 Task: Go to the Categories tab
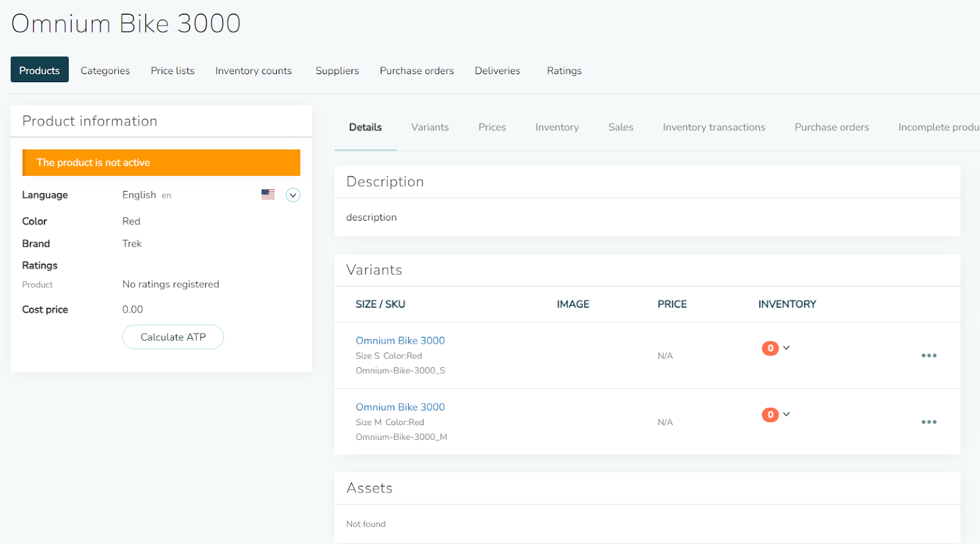pyautogui.click(x=105, y=70)
